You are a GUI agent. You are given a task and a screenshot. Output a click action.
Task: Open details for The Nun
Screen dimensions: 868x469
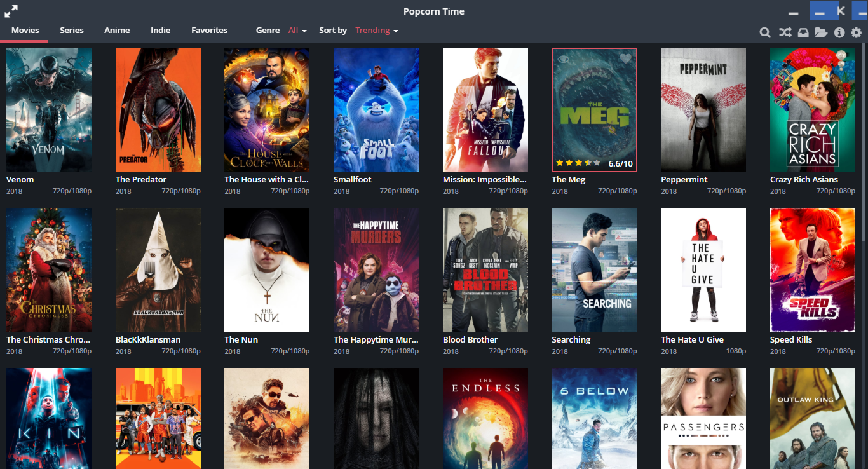(267, 269)
